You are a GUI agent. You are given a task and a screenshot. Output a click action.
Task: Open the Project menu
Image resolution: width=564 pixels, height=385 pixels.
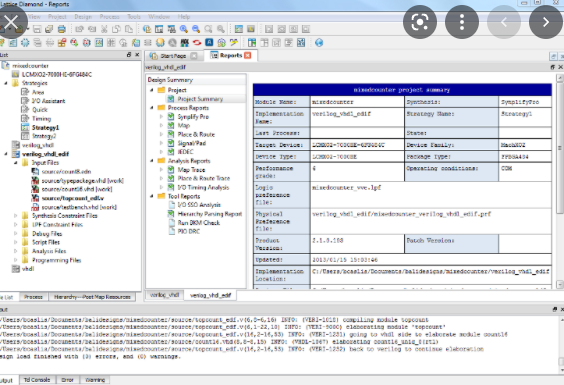pyautogui.click(x=57, y=17)
